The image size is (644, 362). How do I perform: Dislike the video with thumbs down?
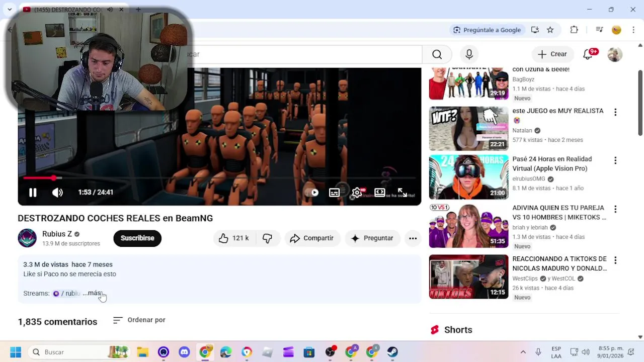pos(268,238)
